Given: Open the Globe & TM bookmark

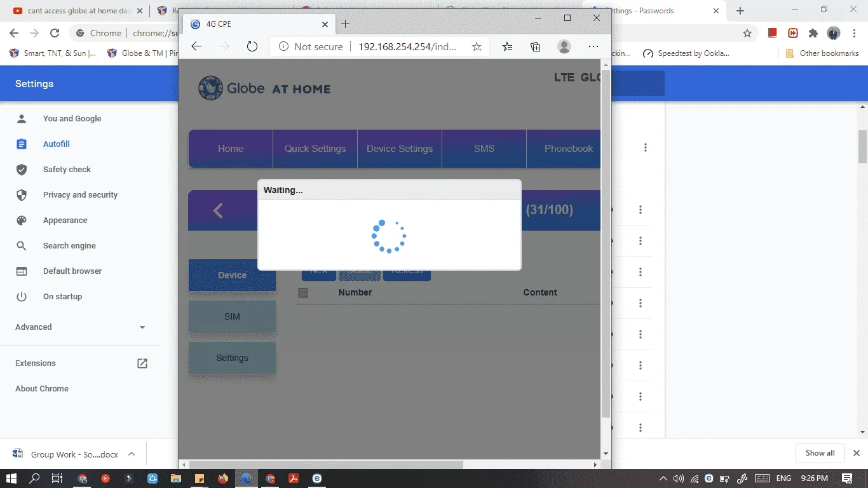Looking at the screenshot, I should pyautogui.click(x=144, y=53).
